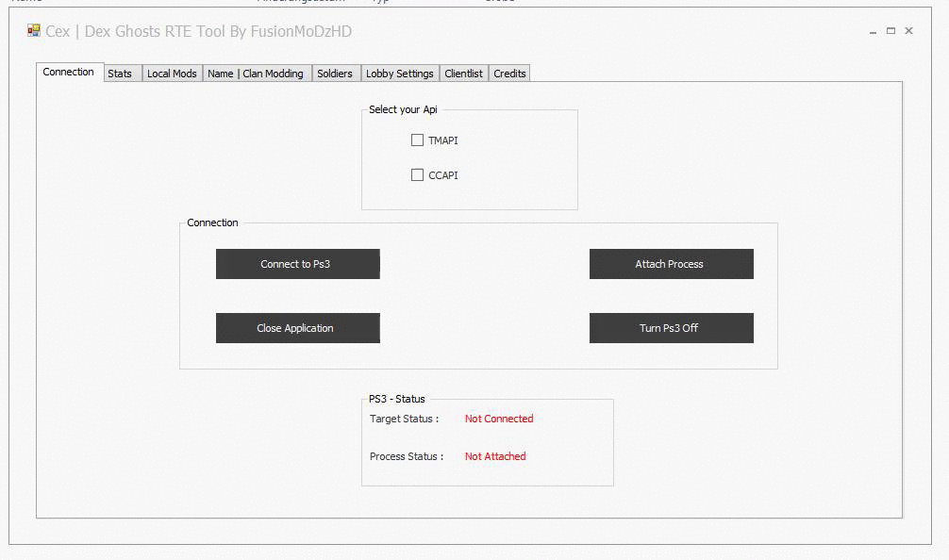Enable the TMAPI checkbox

click(x=417, y=140)
